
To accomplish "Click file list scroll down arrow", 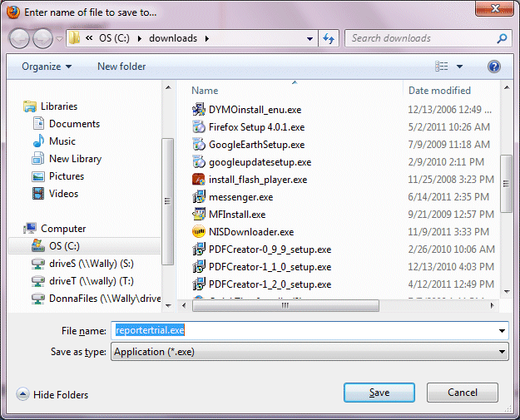I will tap(507, 292).
